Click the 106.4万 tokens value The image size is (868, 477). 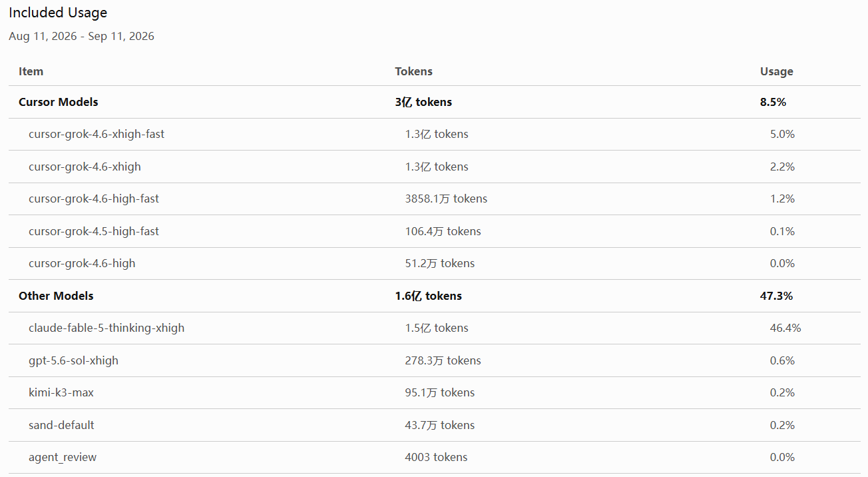point(443,231)
